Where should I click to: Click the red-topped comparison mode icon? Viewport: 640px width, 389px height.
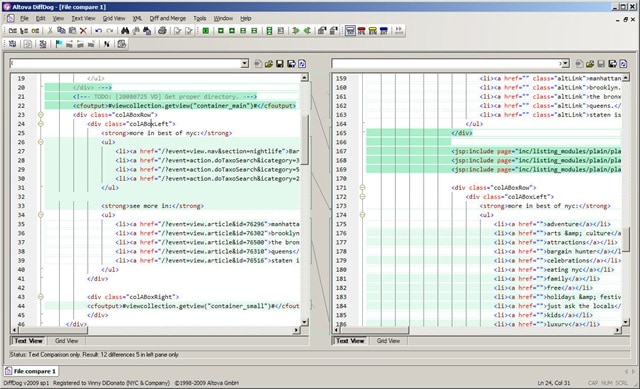(x=361, y=31)
